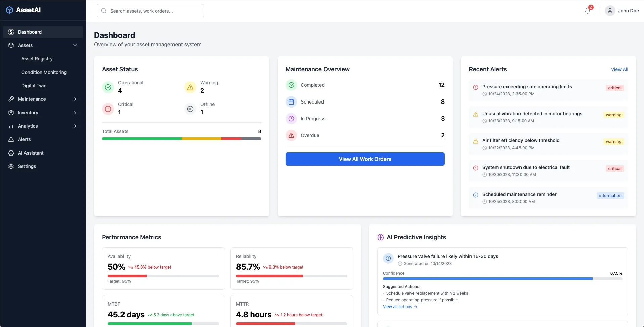644x327 pixels.
Task: Click the information badge on maintenance reminder
Action: [x=610, y=196]
